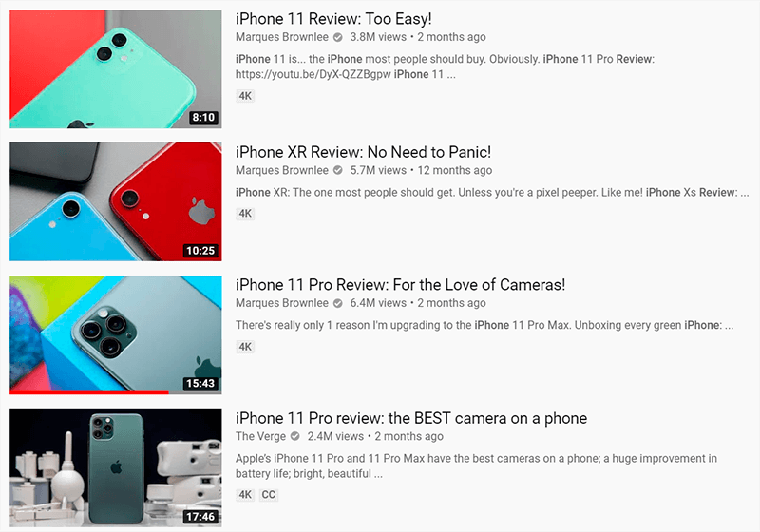Click red watch progress bar on 15:43 video

(x=89, y=392)
